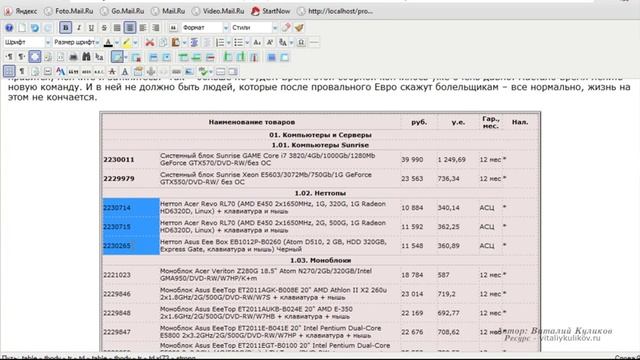Viewport: 640px width, 360px height.
Task: Click the Paste clipboard icon
Action: coord(176,42)
